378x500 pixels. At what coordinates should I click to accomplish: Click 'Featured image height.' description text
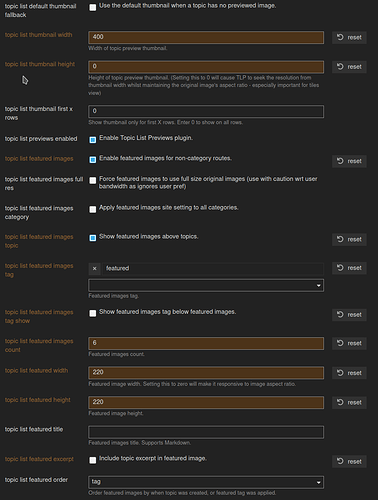(x=116, y=413)
